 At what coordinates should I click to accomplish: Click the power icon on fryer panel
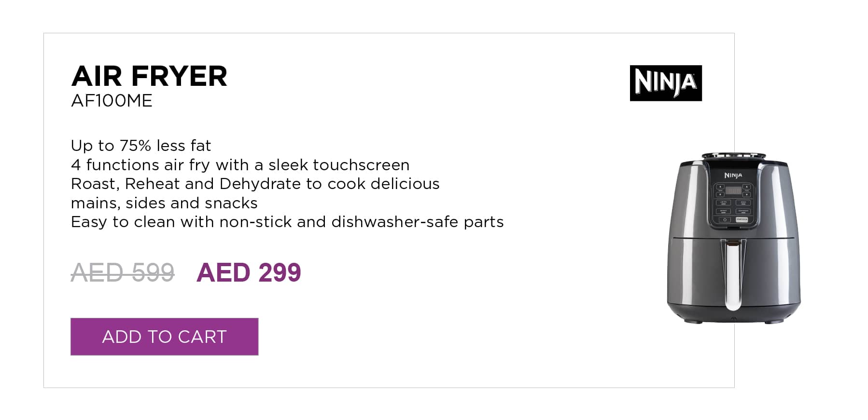[x=725, y=219]
